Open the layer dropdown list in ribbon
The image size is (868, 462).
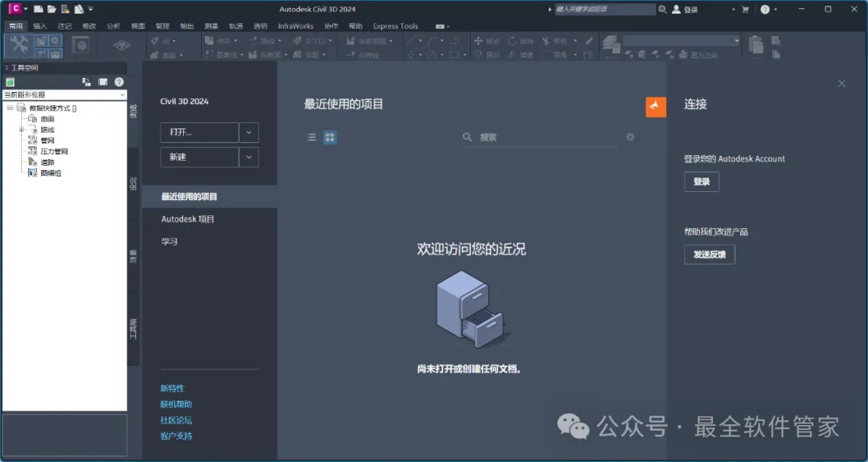681,40
